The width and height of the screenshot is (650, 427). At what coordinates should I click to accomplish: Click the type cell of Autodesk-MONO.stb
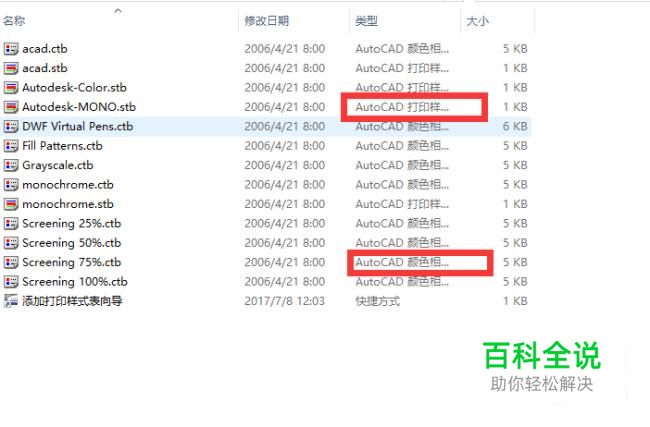tap(402, 107)
